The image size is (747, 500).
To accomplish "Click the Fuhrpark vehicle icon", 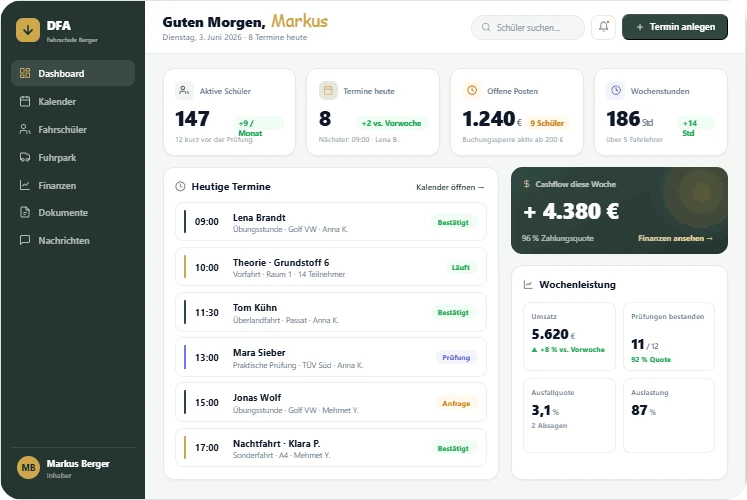I will [25, 158].
